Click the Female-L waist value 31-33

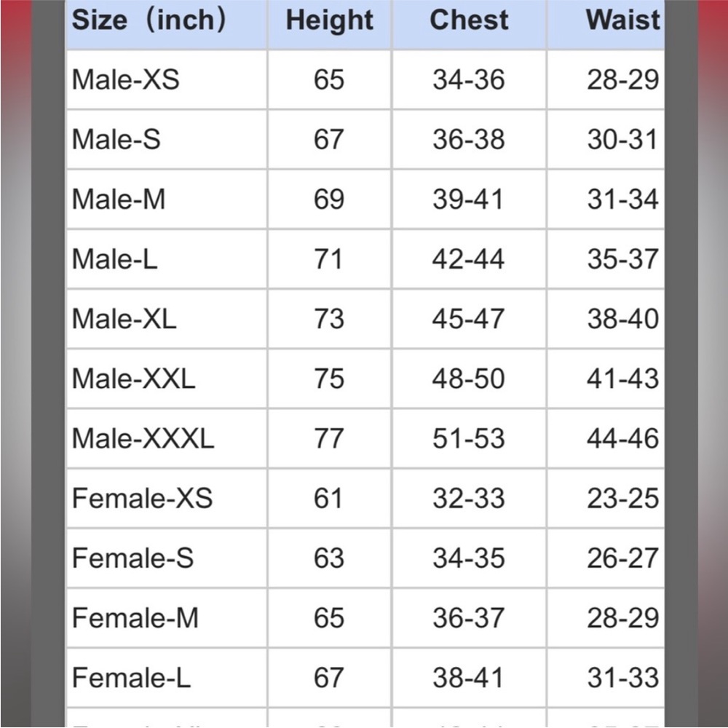622,678
